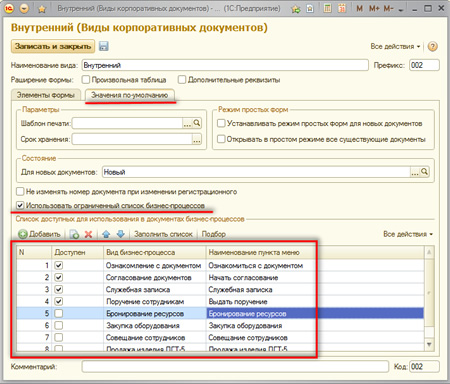The image size is (450, 384).
Task: Click the Добавить button in list toolbar
Action: [x=39, y=234]
